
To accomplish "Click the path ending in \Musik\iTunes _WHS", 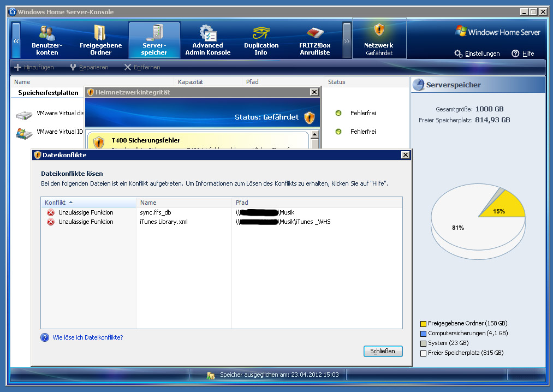I will click(283, 222).
